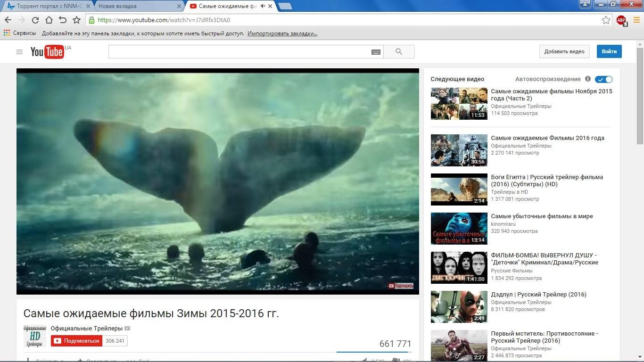Click the video title Самые ожидаемые фильмы Зимы
Image resolution: width=644 pixels, height=362 pixels.
[151, 313]
